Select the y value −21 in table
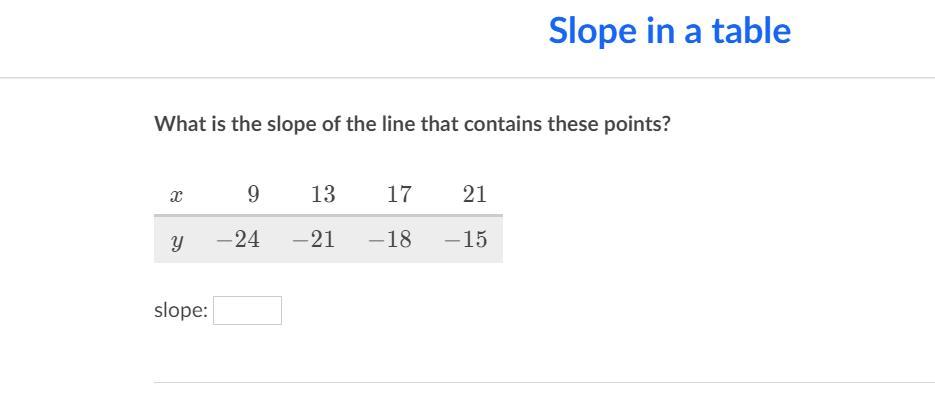The width and height of the screenshot is (935, 404). 314,240
